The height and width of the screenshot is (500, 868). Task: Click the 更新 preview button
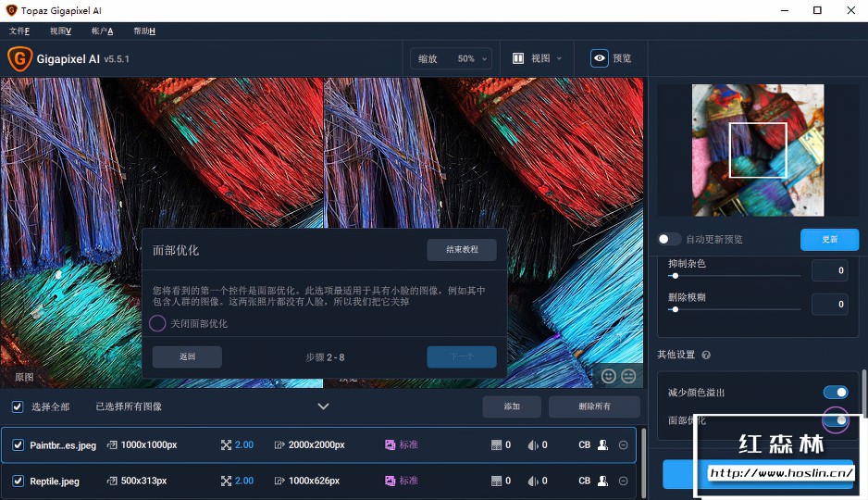(x=829, y=239)
